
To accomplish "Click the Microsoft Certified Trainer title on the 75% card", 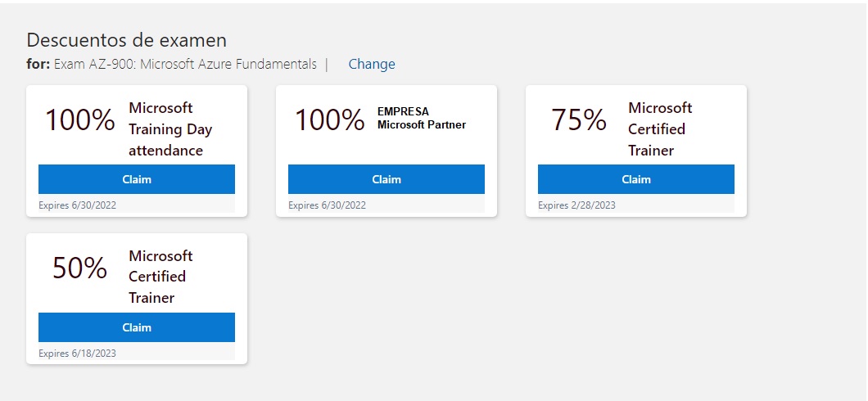I will [660, 128].
